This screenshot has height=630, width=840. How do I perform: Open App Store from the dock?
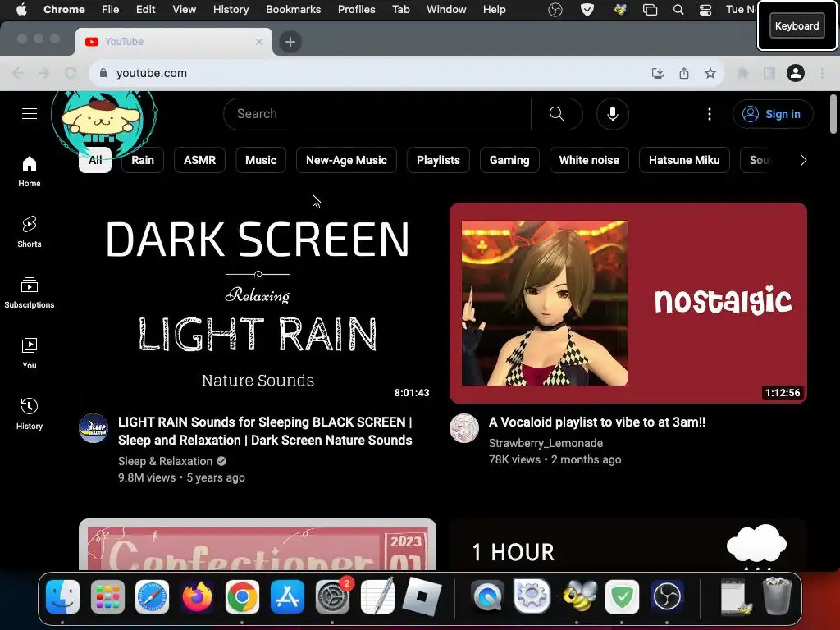click(287, 596)
